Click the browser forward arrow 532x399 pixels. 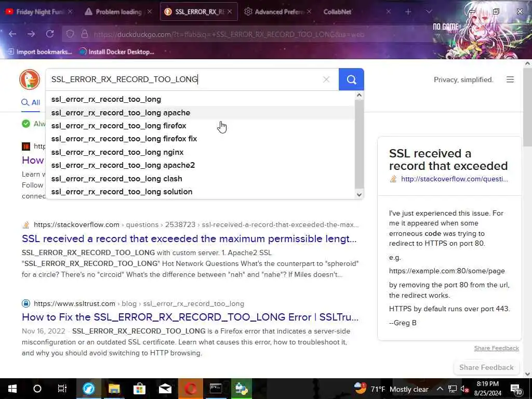pos(31,34)
